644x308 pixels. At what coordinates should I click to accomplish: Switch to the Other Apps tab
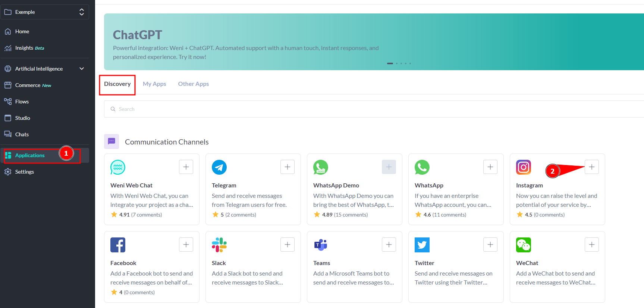[193, 84]
